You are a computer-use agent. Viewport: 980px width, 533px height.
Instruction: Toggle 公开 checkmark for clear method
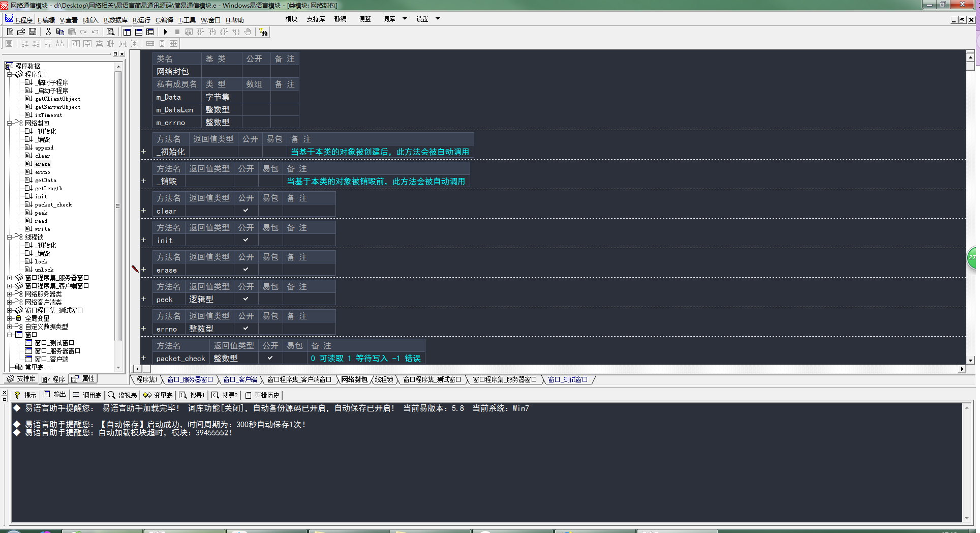click(x=246, y=211)
